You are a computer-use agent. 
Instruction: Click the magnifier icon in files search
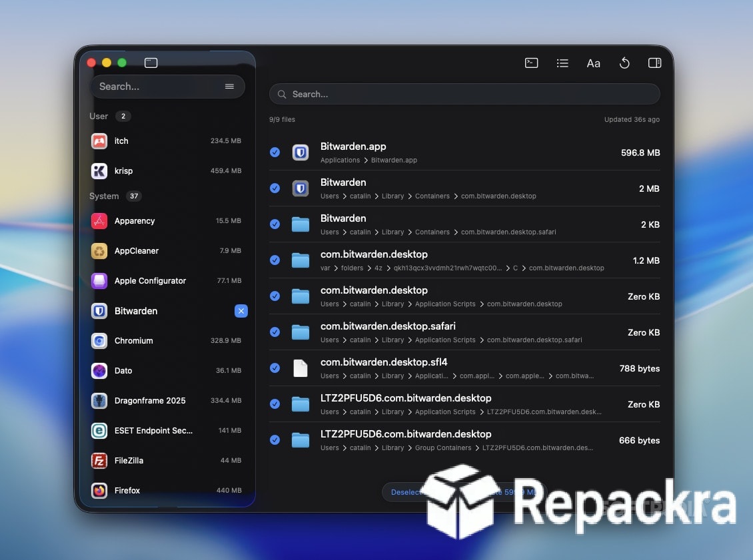tap(282, 94)
